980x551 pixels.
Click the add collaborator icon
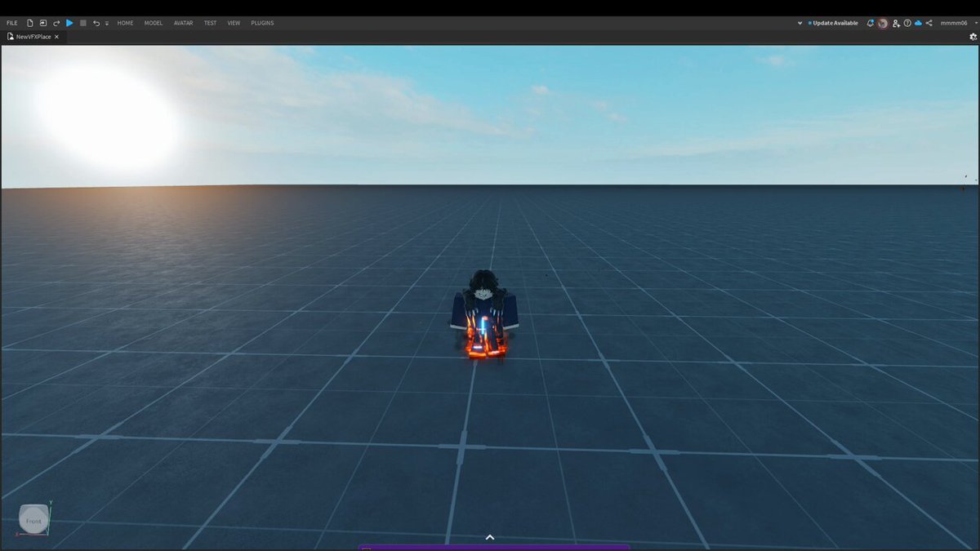point(896,24)
